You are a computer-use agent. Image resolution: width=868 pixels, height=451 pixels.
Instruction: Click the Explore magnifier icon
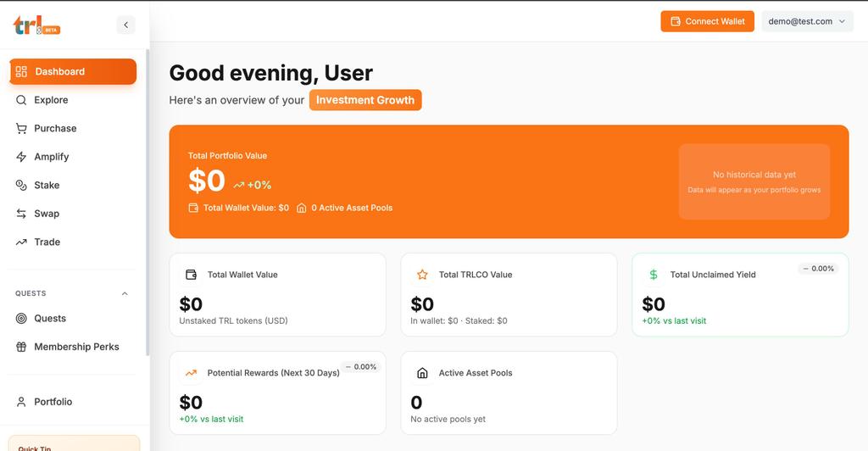coord(21,100)
